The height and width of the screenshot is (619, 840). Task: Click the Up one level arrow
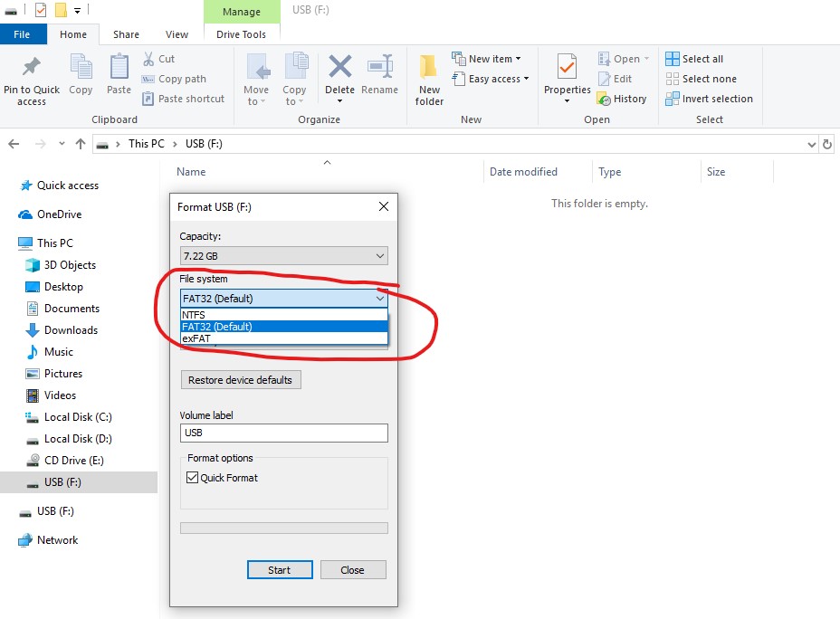coord(81,144)
